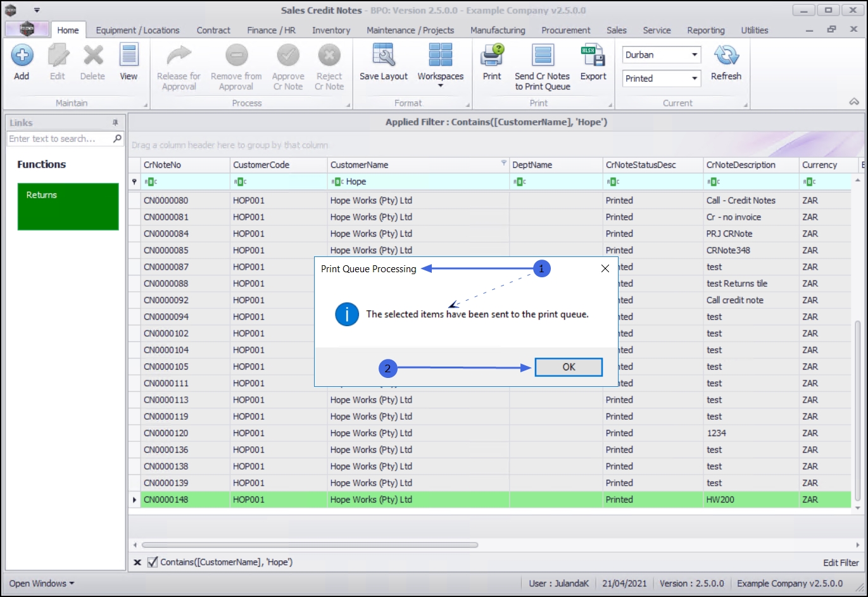Screen dimensions: 868x597
Task: Click the Returns function tile
Action: point(68,206)
